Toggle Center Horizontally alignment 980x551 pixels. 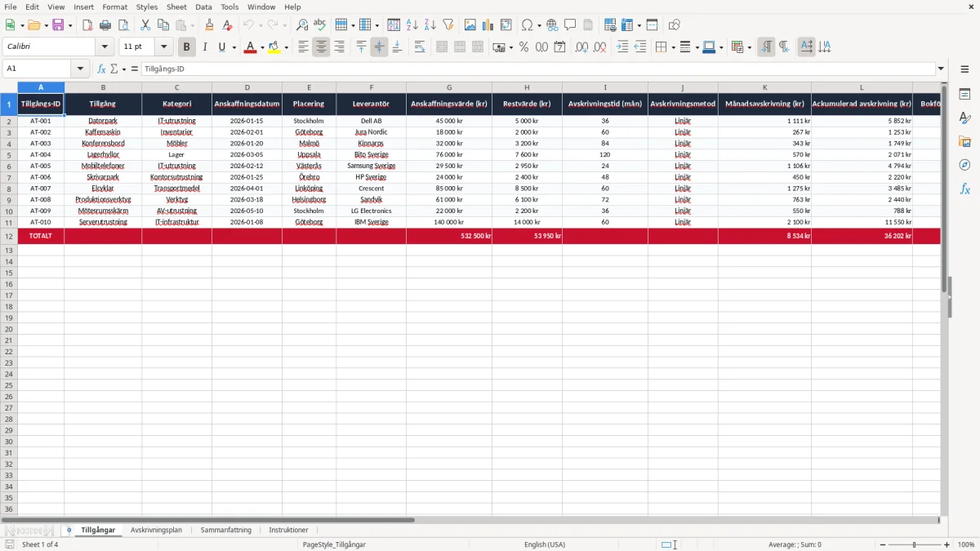tap(321, 47)
